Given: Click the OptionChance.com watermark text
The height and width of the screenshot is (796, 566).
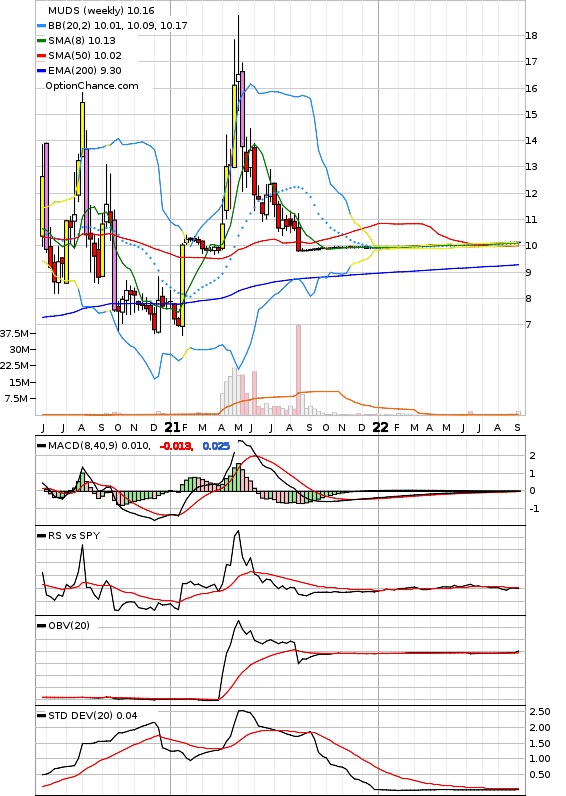Looking at the screenshot, I should click(92, 86).
